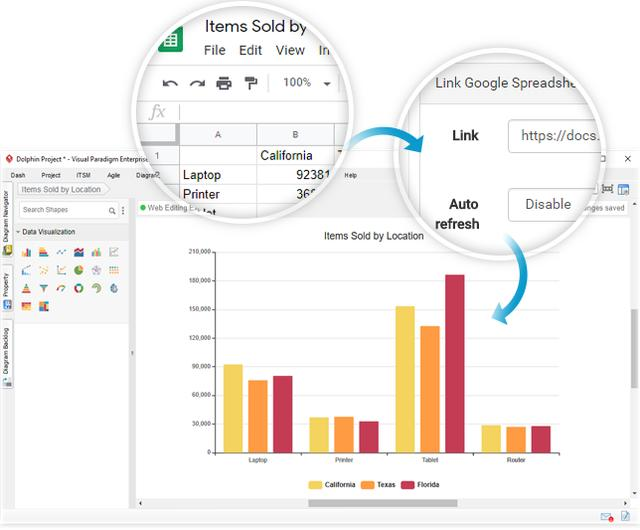The width and height of the screenshot is (640, 530).
Task: Select the blue and orange treemap shape
Action: coord(44,306)
